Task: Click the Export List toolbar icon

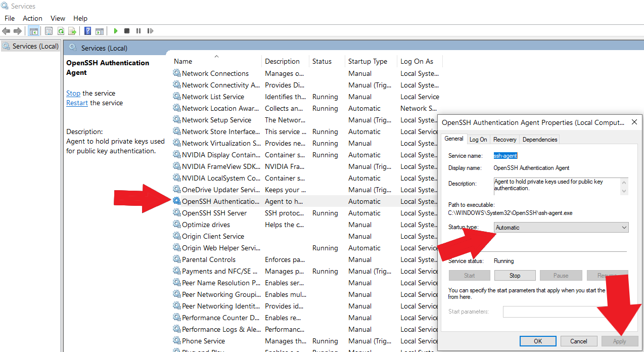Action: click(72, 31)
